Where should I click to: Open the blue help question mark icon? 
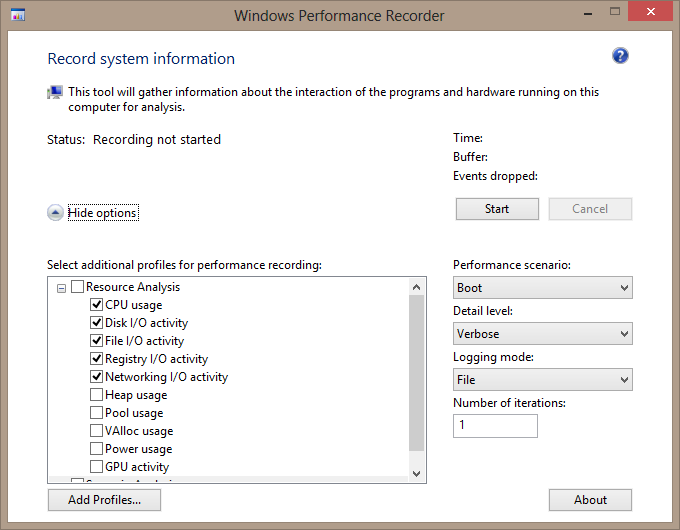(620, 56)
